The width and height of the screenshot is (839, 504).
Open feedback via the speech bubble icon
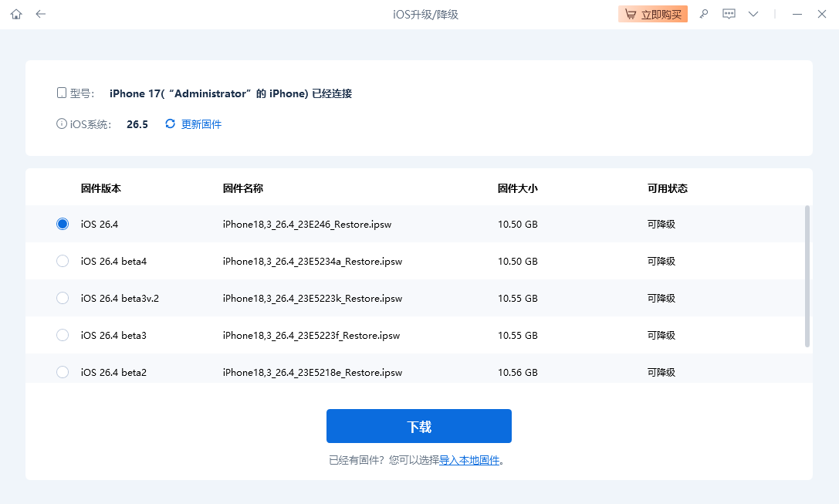click(x=729, y=14)
